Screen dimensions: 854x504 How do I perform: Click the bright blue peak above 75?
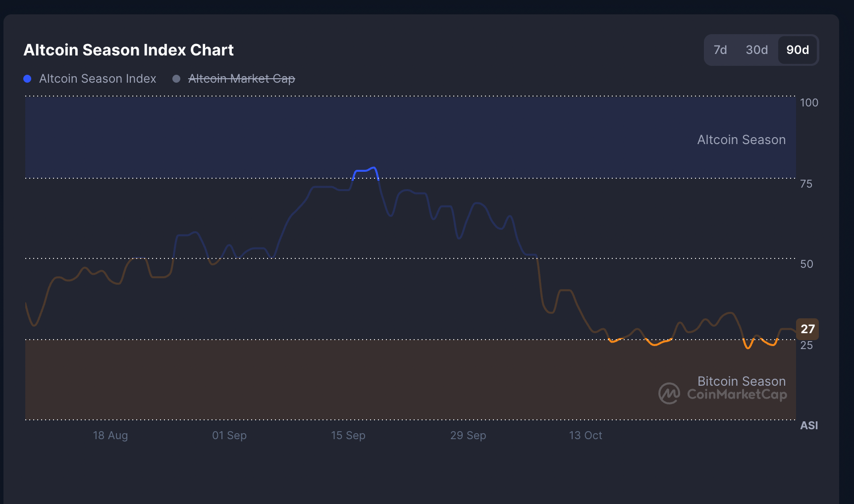point(366,170)
